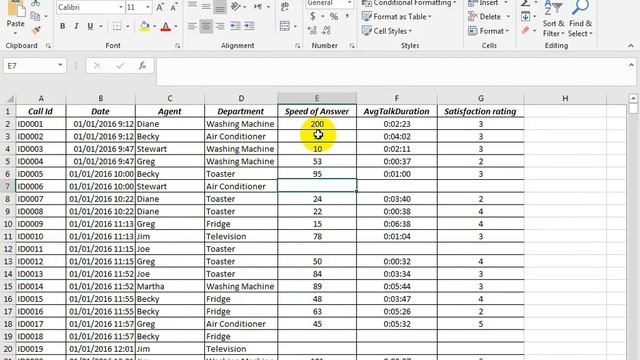
Task: Decrease font size with the small A
Action: (174, 7)
